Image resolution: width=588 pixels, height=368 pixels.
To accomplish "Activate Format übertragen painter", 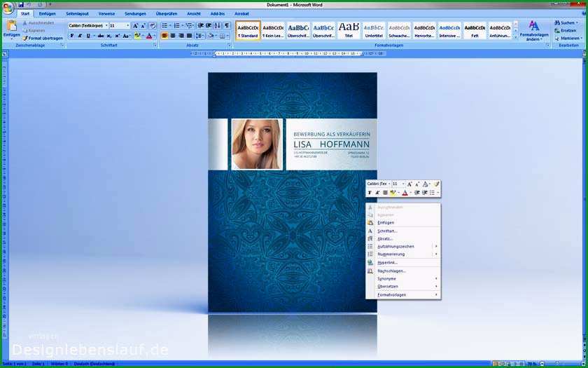I will coord(43,39).
